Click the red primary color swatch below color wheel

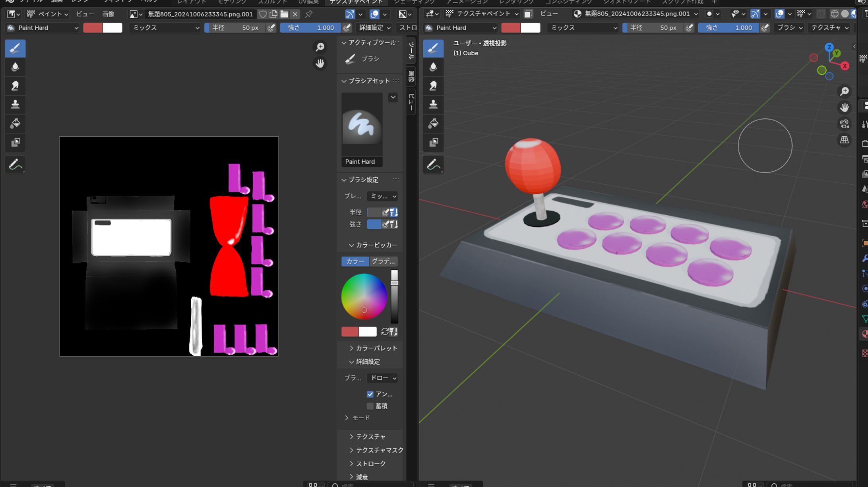tap(350, 332)
